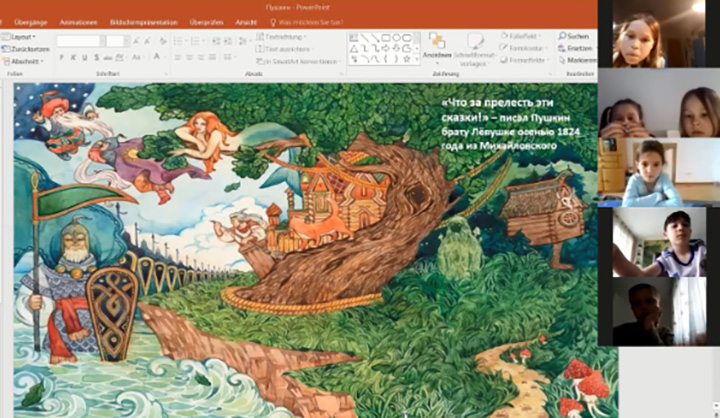Screen dimensions: 720x418
Task: Align text right
Action: point(201,57)
